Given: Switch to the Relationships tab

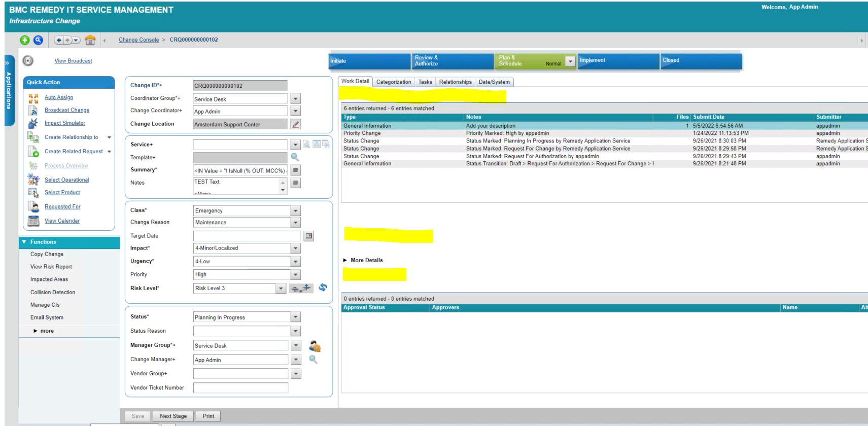Looking at the screenshot, I should (x=455, y=82).
